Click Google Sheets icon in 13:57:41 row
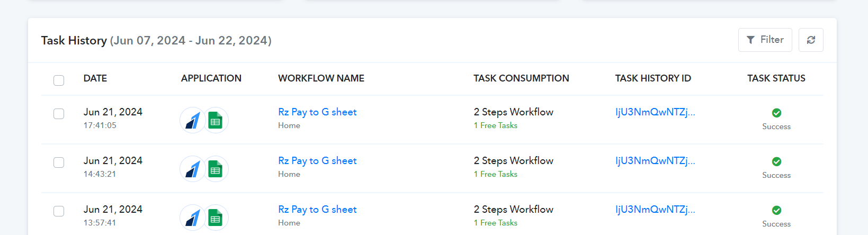 (216, 218)
